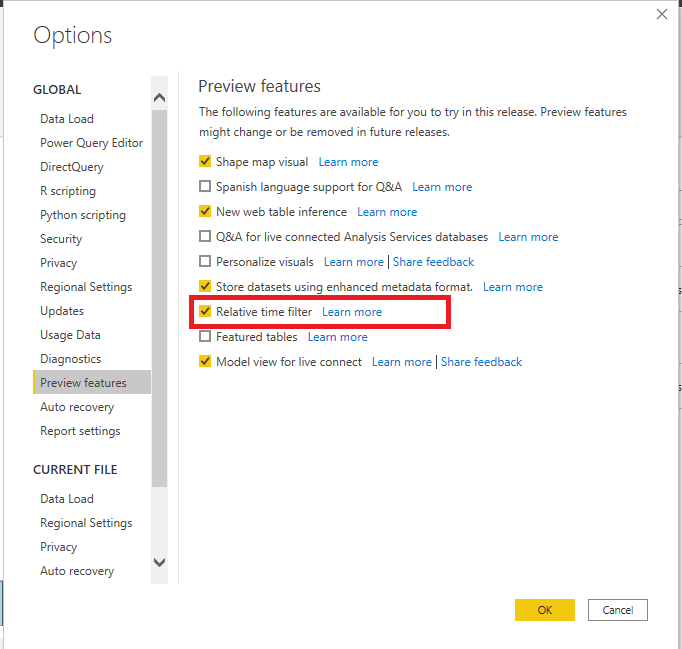
Task: Enable the Featured tables checkbox
Action: pos(205,336)
